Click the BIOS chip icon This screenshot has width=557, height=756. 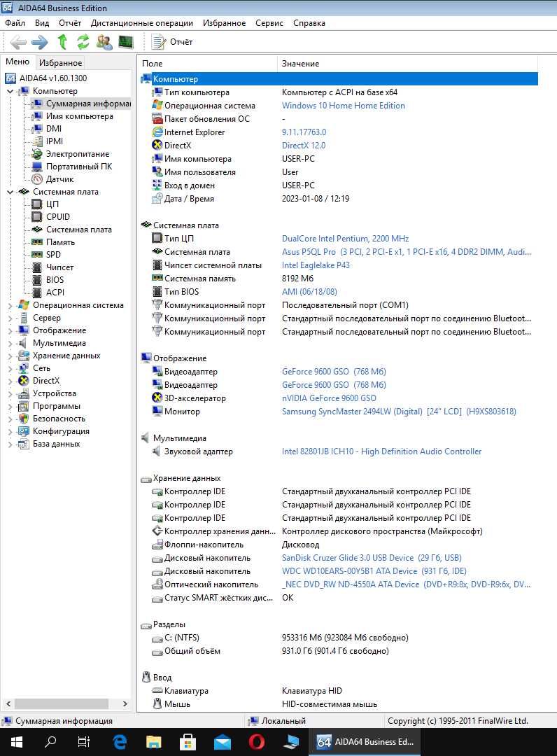[x=37, y=279]
